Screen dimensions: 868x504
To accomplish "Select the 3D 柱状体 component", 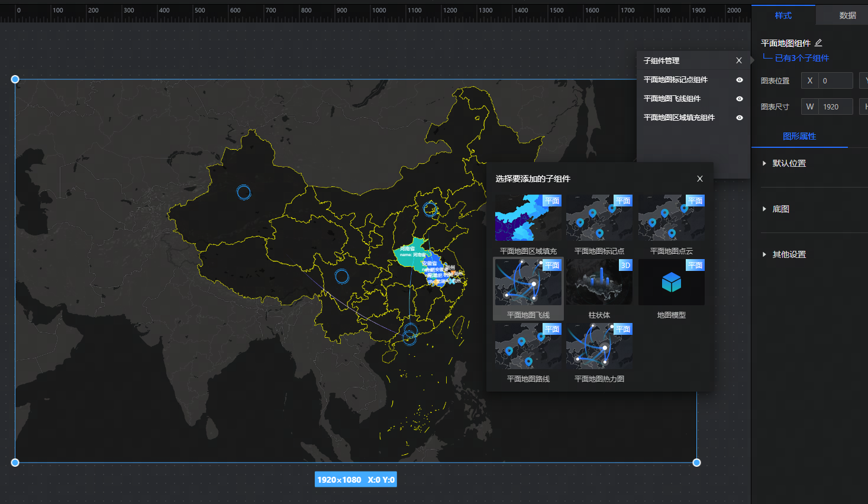I will pos(599,283).
